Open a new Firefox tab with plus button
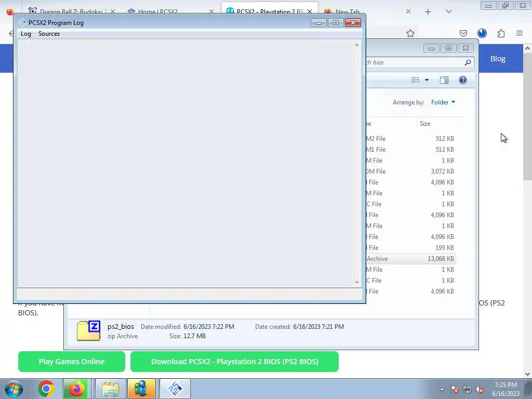 (428, 11)
